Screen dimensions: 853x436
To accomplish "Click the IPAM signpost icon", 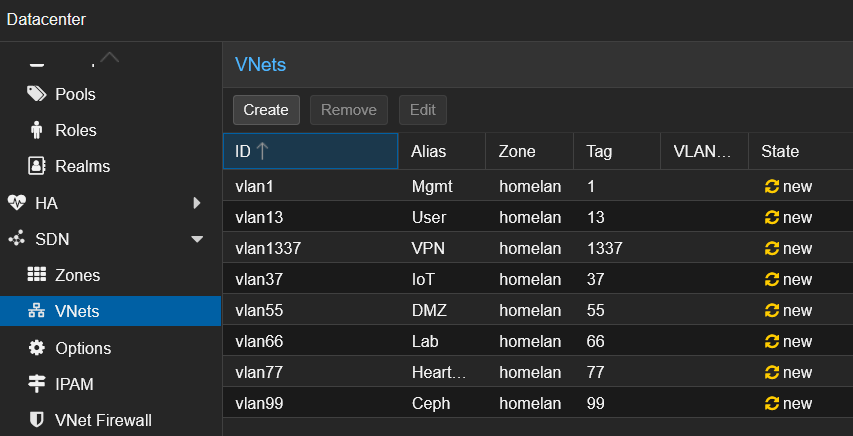I will [x=37, y=384].
